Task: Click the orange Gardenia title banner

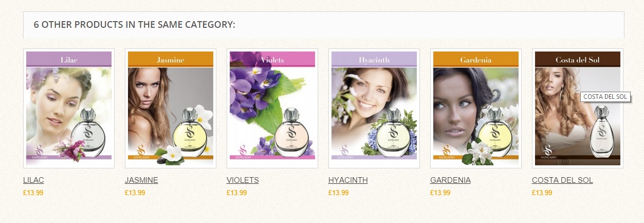Action: pyautogui.click(x=476, y=59)
